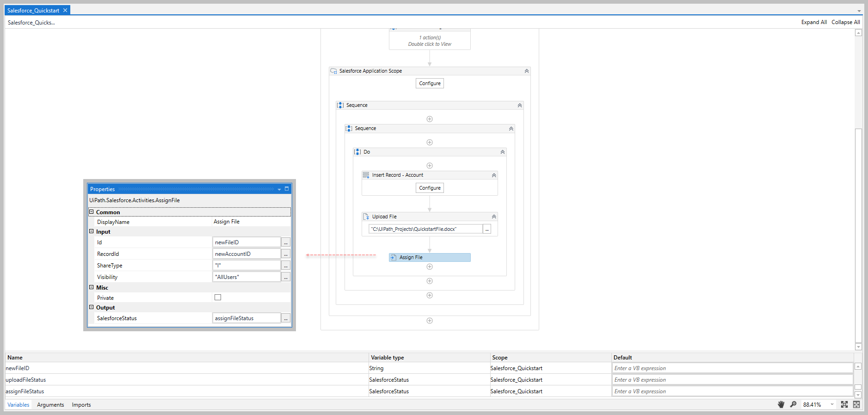This screenshot has height=415, width=868.
Task: Click the String type of newFileID
Action: pyautogui.click(x=376, y=368)
